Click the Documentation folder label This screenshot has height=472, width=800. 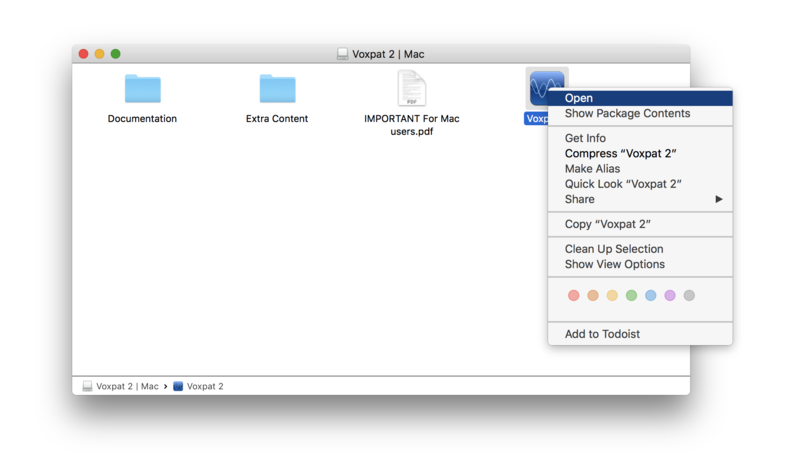pos(142,119)
